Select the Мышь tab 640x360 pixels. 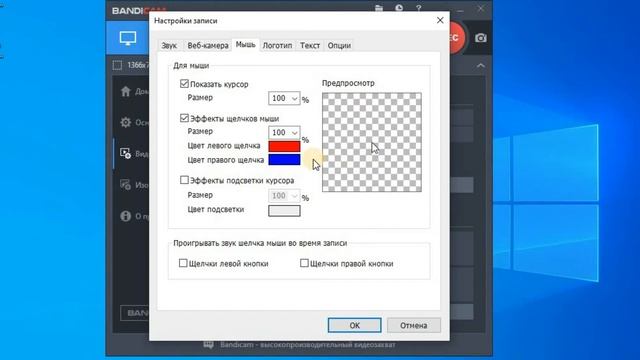point(246,44)
